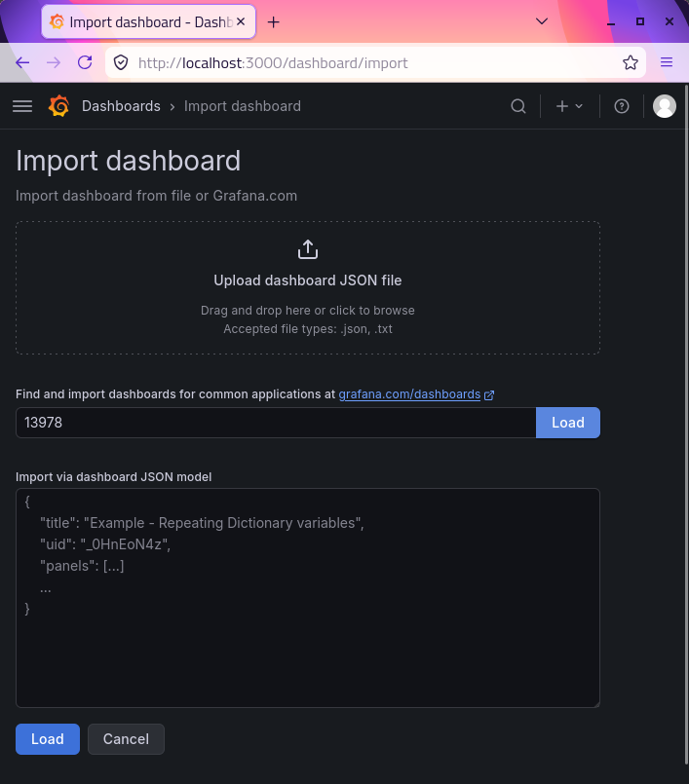
Task: Click the bottom Load button
Action: 48,739
